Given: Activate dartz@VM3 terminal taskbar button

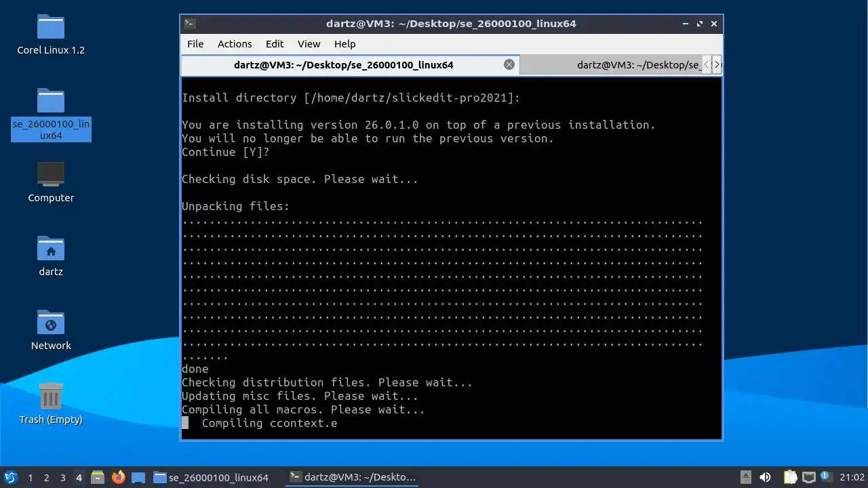Looking at the screenshot, I should coord(353,477).
